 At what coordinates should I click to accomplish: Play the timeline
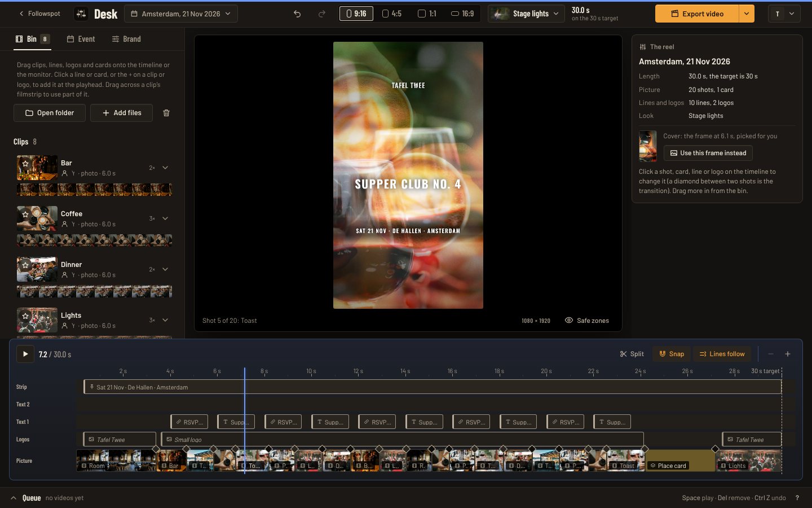[x=25, y=354]
